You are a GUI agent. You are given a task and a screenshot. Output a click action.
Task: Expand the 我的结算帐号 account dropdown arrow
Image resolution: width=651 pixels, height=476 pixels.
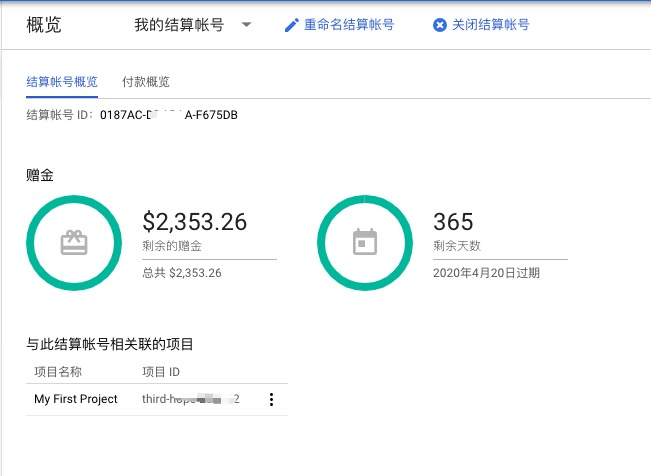[246, 25]
